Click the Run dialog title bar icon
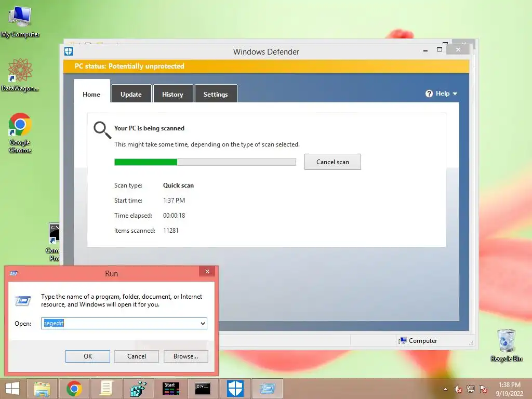This screenshot has width=532, height=399. pos(14,273)
